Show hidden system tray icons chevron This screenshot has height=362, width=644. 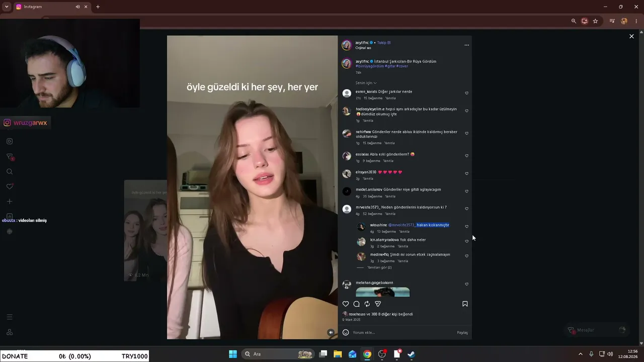click(x=580, y=354)
